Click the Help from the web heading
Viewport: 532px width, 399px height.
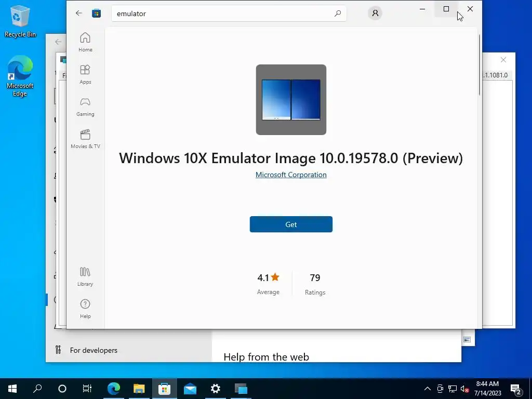click(267, 357)
